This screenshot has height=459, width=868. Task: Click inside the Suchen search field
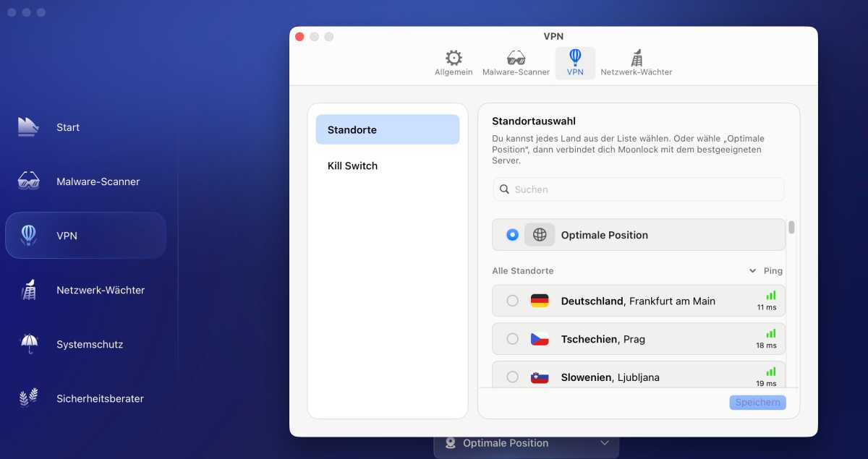(x=637, y=189)
